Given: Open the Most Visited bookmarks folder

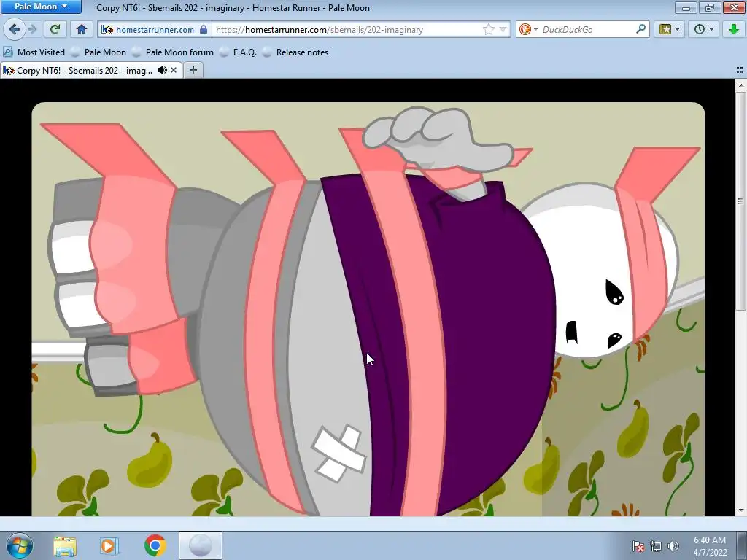Looking at the screenshot, I should point(34,52).
